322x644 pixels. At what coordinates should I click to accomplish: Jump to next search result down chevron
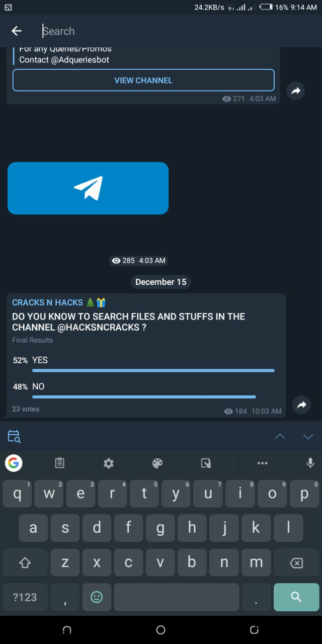(x=308, y=436)
